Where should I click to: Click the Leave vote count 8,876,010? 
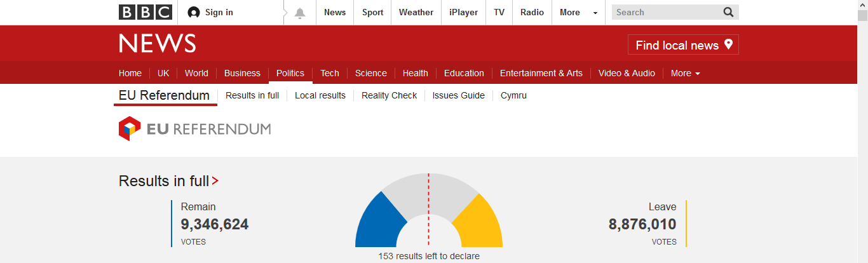[x=642, y=224]
